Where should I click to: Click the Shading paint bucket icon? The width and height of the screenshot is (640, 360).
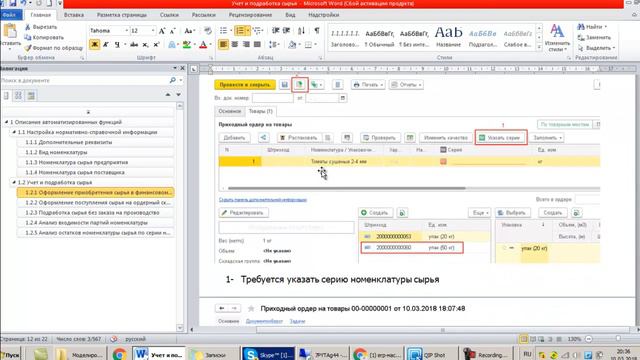point(292,44)
